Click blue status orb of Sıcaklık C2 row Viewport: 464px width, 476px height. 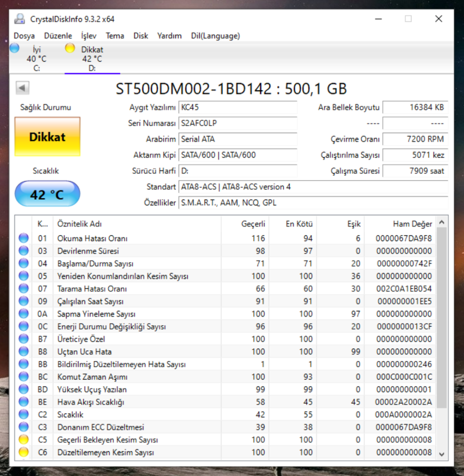pos(24,414)
